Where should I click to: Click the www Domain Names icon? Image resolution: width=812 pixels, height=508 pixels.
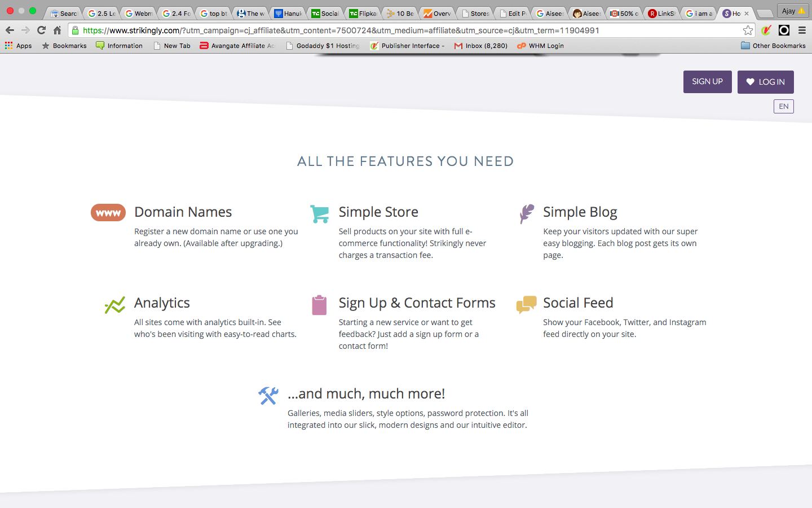pyautogui.click(x=108, y=213)
